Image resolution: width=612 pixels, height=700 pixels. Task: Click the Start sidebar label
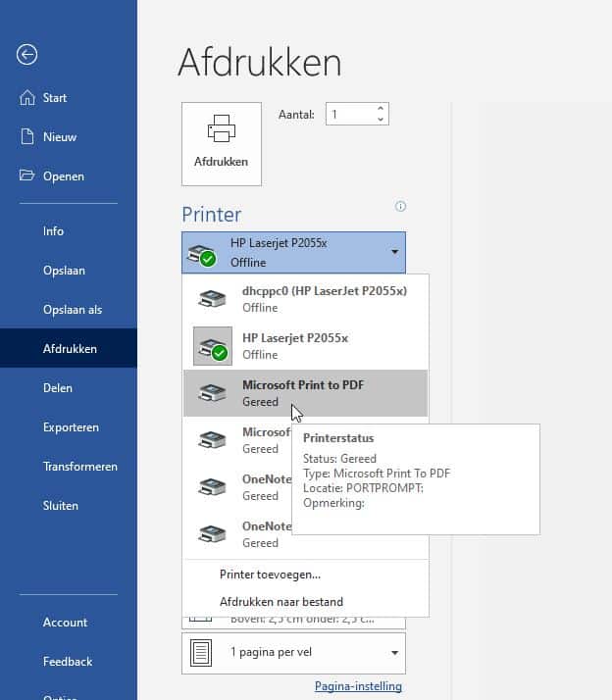tap(55, 98)
